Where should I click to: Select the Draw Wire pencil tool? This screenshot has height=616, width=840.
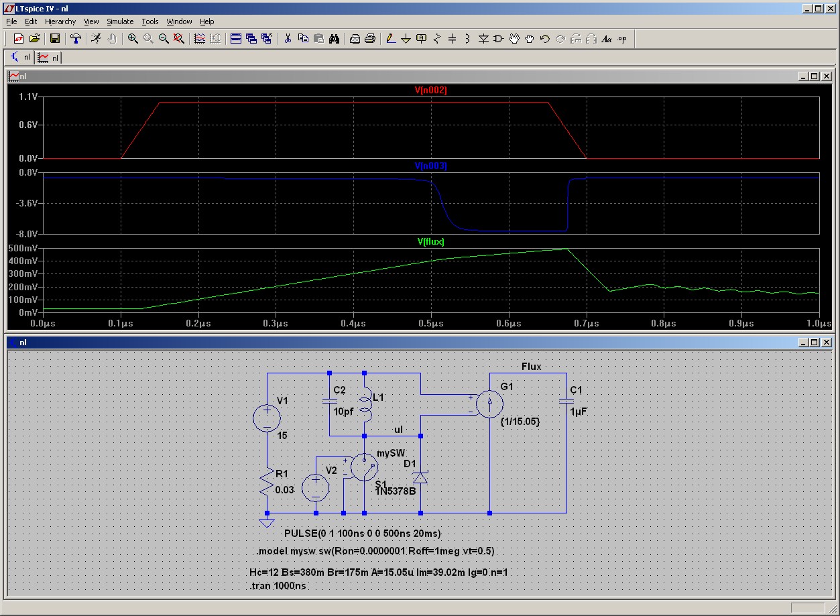391,39
